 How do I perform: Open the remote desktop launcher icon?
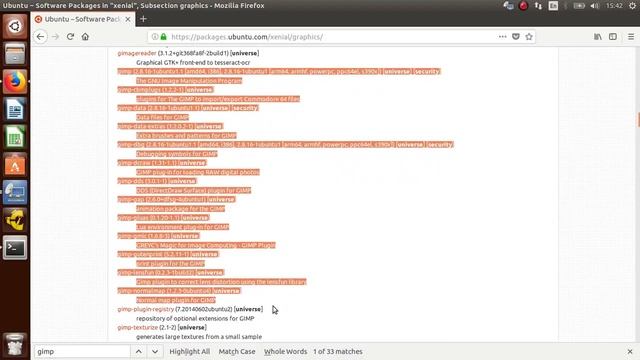15,192
